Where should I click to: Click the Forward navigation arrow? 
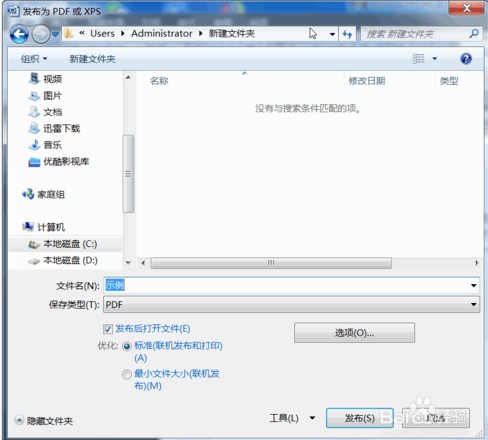[x=41, y=34]
